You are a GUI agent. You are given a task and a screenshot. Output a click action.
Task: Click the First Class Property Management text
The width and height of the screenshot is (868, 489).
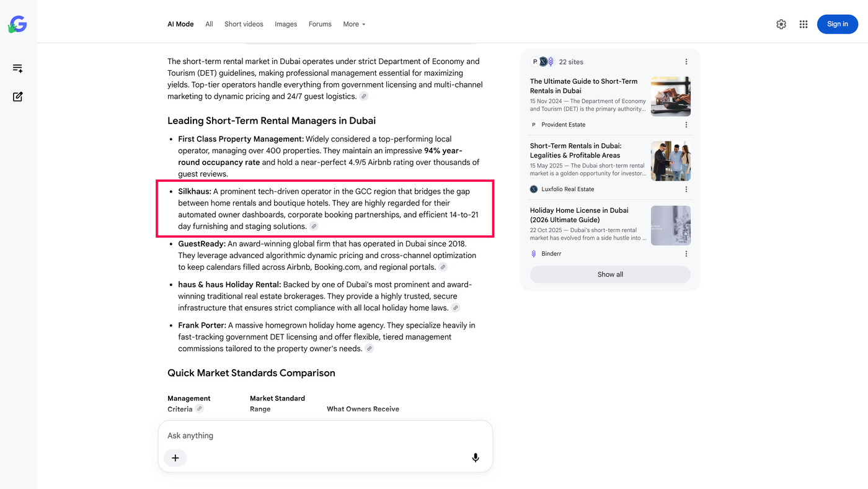coord(241,139)
